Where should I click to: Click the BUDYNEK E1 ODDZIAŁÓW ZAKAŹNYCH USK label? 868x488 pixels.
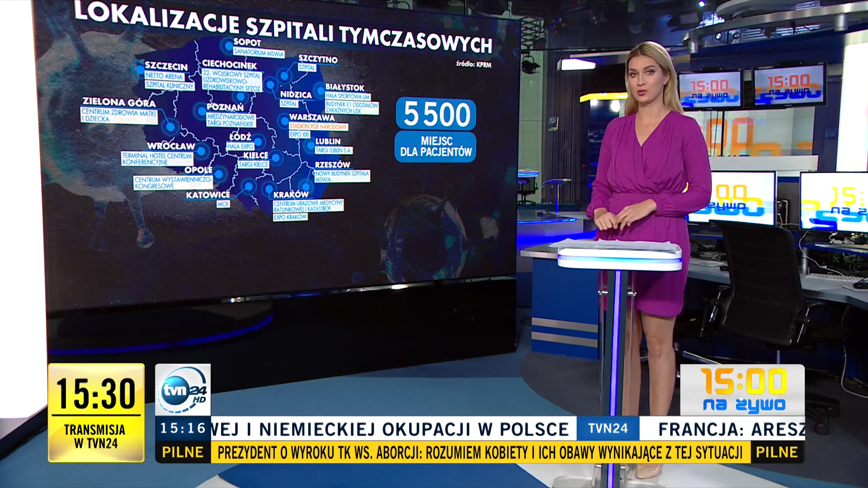tap(352, 107)
